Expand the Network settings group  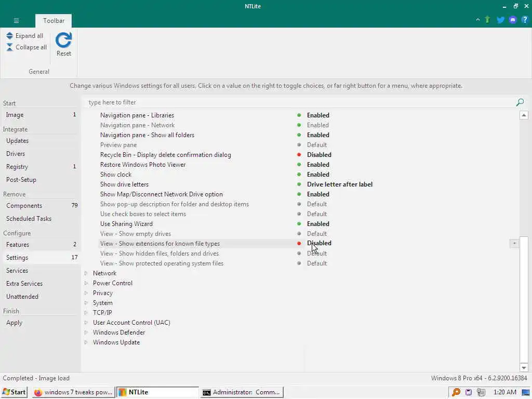86,273
